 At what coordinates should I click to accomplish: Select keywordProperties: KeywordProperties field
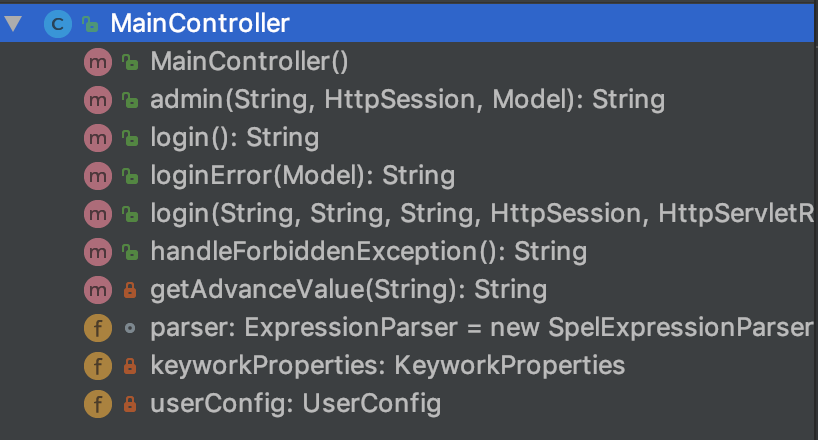coord(387,366)
